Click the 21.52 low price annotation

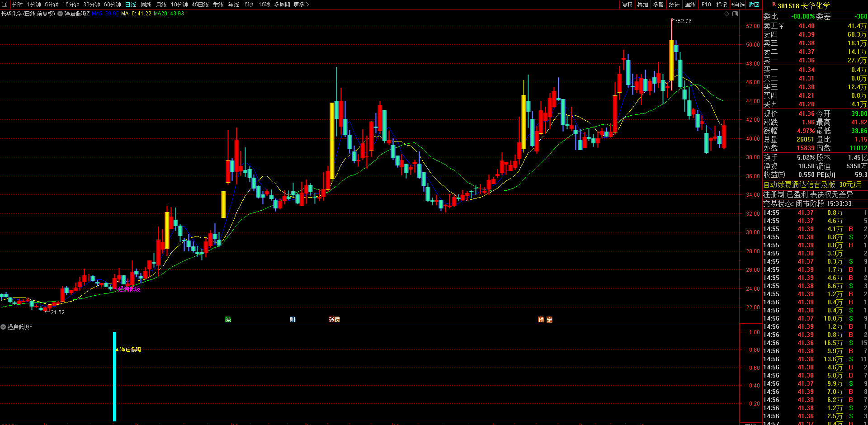coord(57,312)
